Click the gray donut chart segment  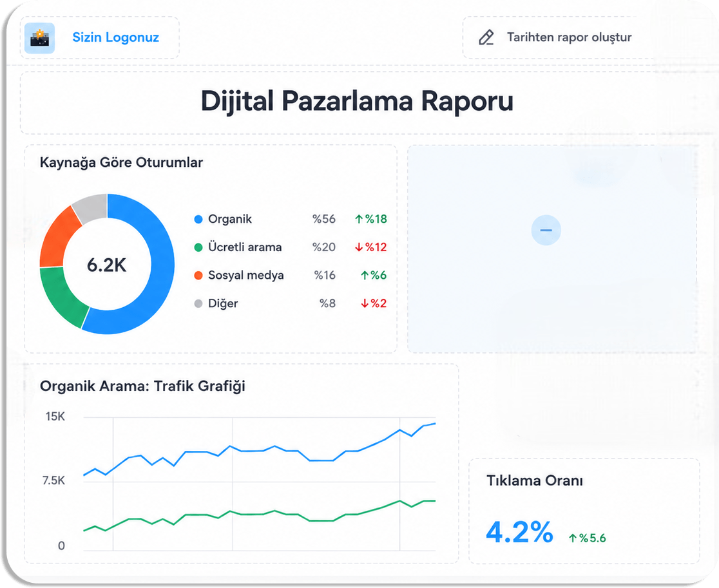click(91, 207)
